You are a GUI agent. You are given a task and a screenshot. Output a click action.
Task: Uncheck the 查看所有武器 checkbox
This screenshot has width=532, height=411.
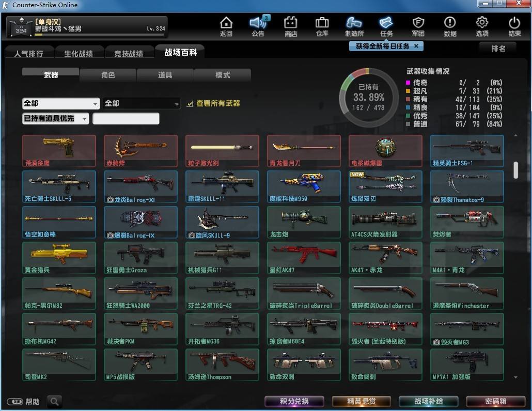(190, 104)
